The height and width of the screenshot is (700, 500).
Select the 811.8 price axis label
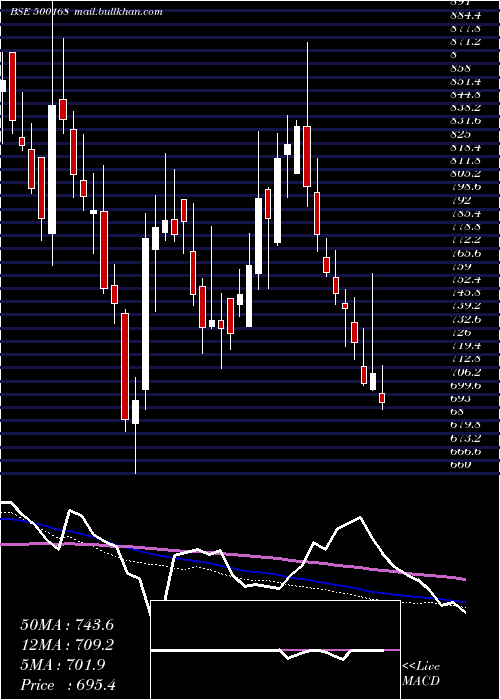[465, 161]
